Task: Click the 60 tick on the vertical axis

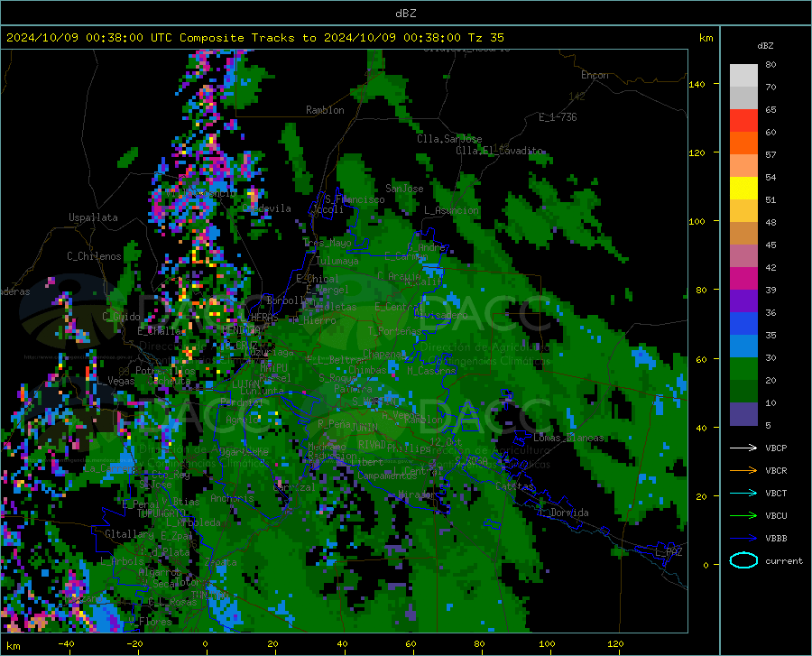Action: [701, 359]
